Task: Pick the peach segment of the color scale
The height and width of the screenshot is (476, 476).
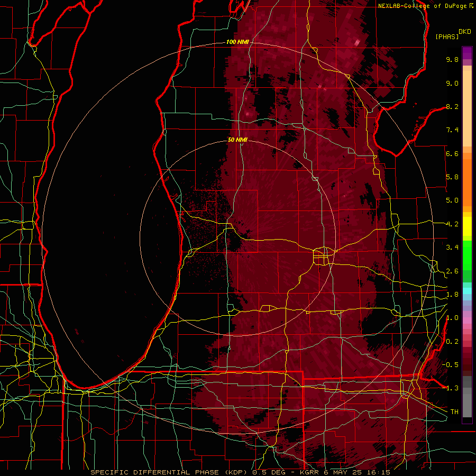Action: pos(467,108)
